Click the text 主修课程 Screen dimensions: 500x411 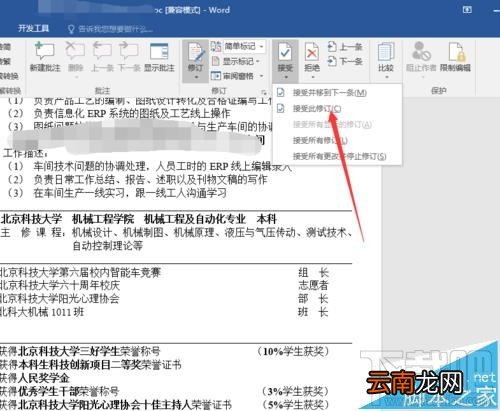(x=32, y=232)
